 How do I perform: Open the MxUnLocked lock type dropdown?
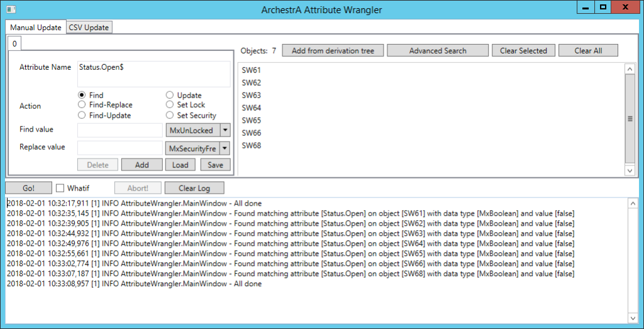(198, 130)
